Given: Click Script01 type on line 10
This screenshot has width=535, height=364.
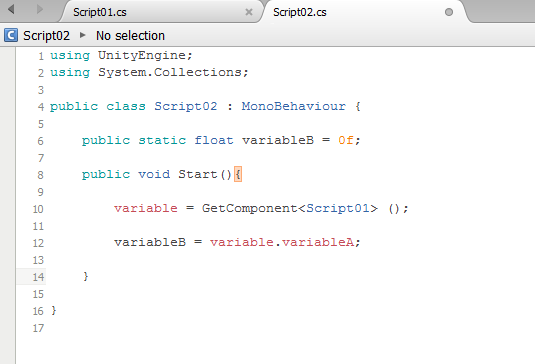Looking at the screenshot, I should (338, 208).
